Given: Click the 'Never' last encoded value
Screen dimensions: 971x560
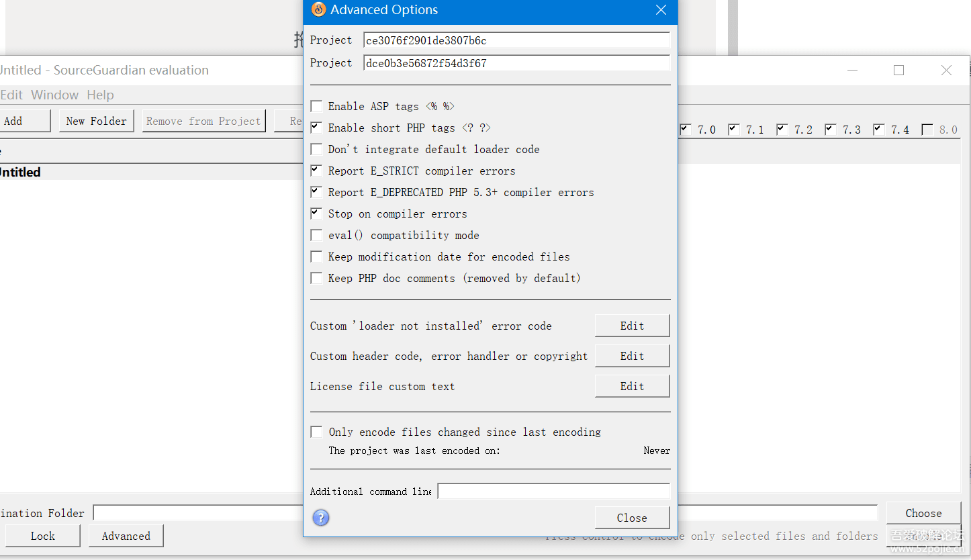Looking at the screenshot, I should tap(656, 451).
